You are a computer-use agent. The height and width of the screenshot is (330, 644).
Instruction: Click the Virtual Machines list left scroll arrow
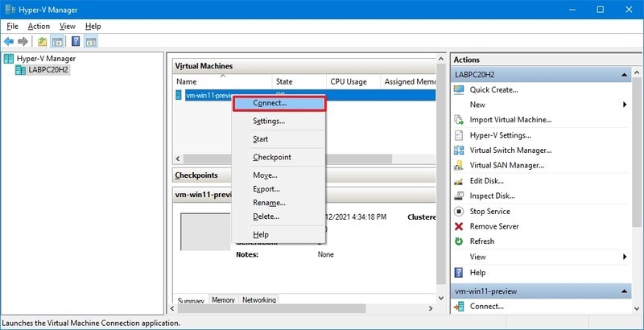[178, 159]
